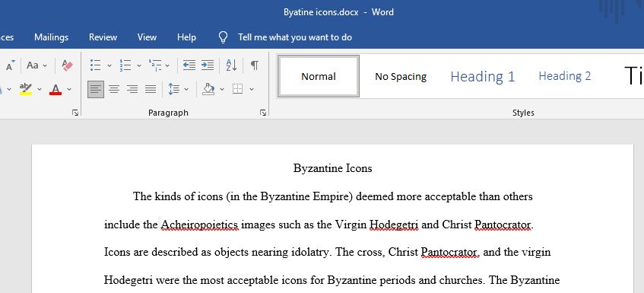Screen dimensions: 644x293
Task: Toggle Align Left paragraph alignment
Action: click(96, 89)
